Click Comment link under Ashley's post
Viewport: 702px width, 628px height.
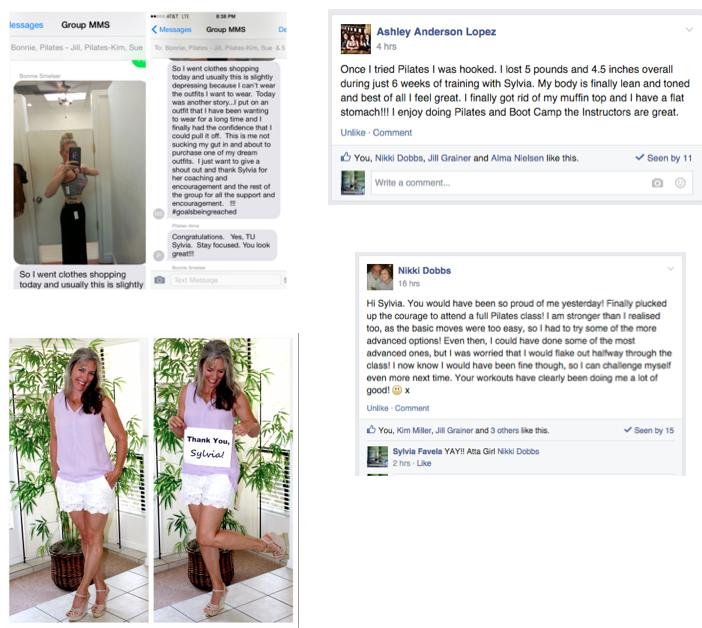pos(392,132)
